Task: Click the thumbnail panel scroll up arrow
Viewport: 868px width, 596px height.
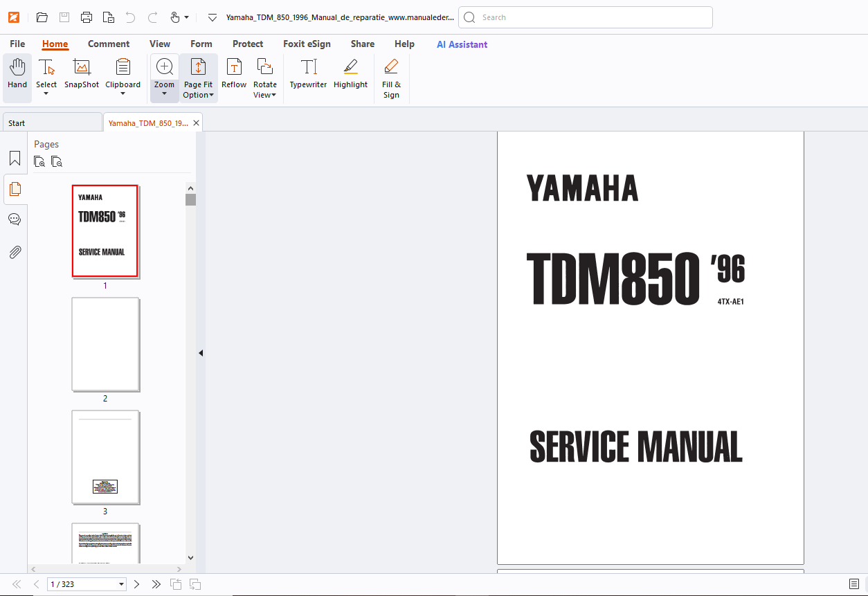Action: 190,188
